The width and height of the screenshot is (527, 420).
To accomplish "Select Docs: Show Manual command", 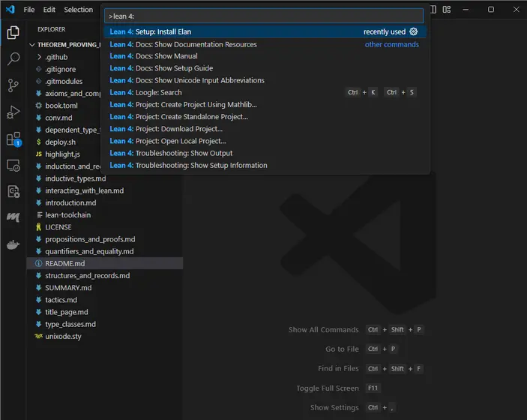I will pos(265,55).
